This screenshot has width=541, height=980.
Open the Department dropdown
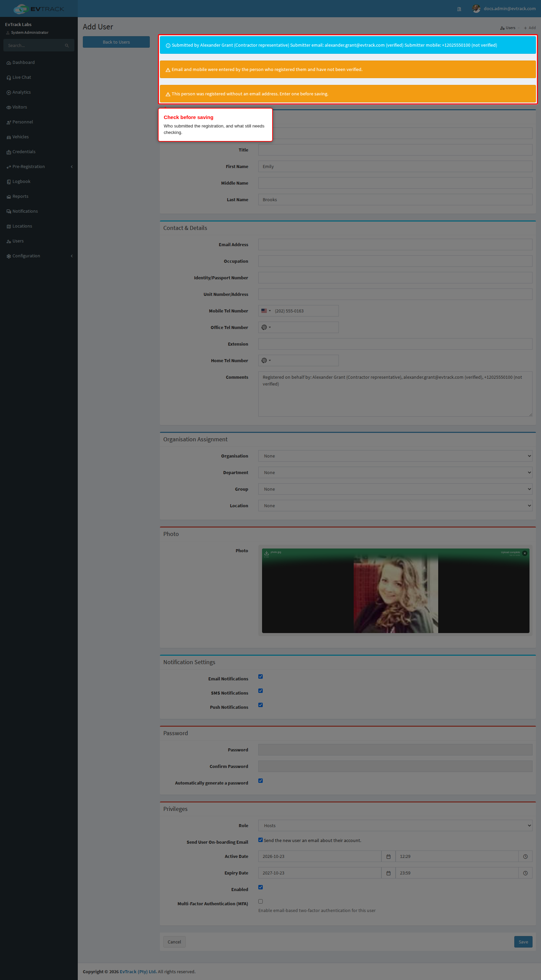(395, 472)
